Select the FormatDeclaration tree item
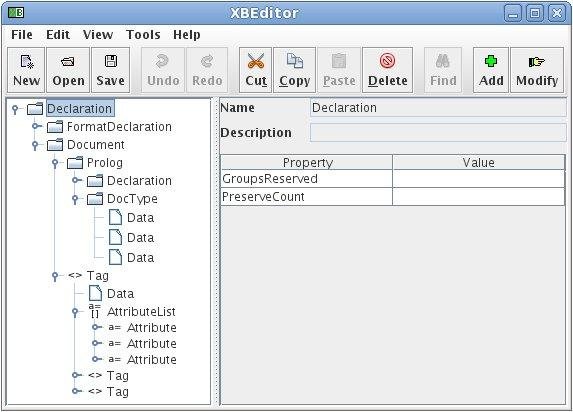573x412 pixels. tap(119, 127)
